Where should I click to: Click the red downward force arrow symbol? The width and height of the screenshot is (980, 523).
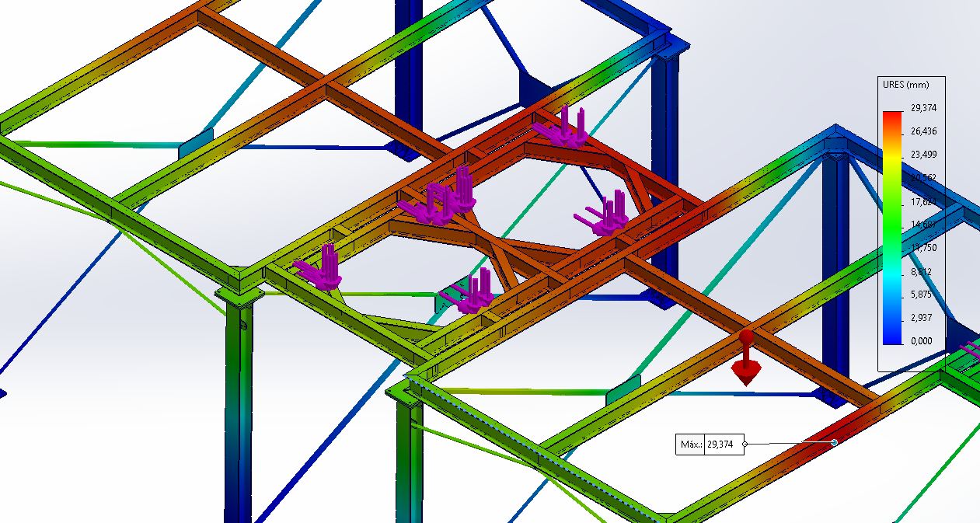(x=745, y=357)
